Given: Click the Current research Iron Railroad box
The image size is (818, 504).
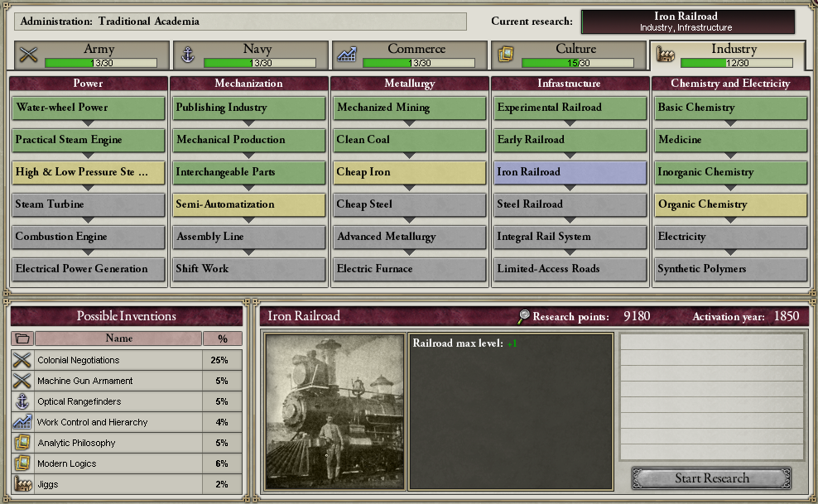Looking at the screenshot, I should pos(687,22).
